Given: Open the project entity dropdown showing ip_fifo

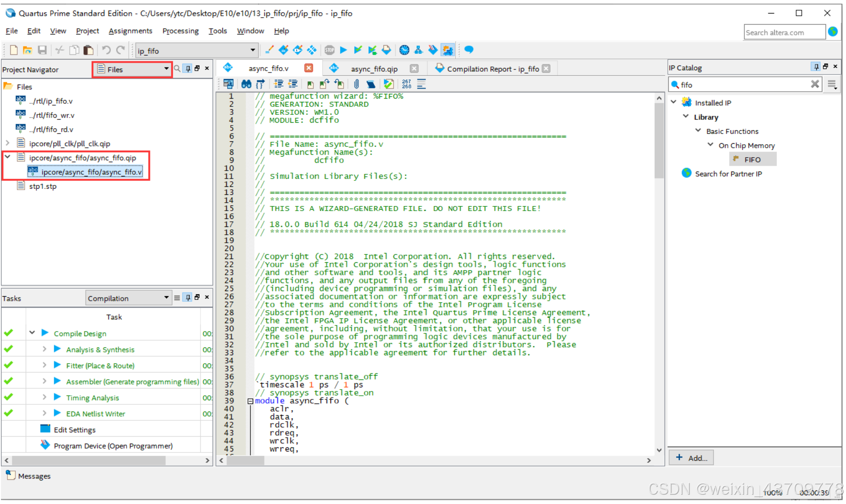Looking at the screenshot, I should point(196,50).
